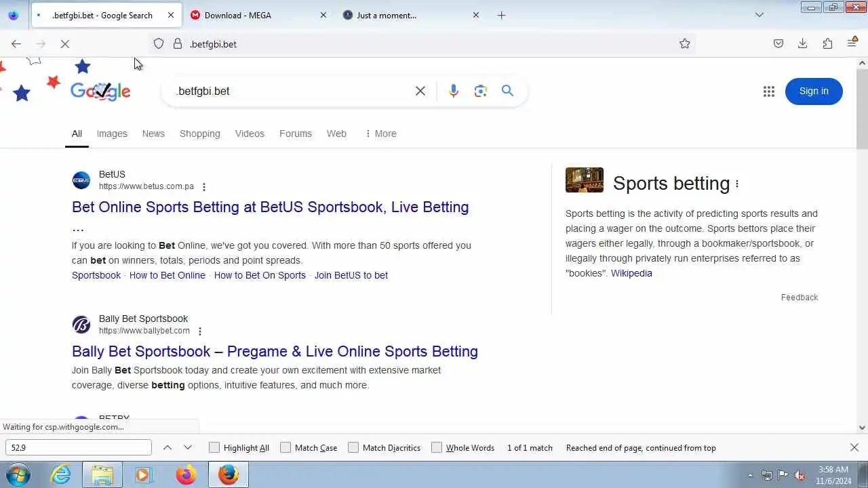Click the taskbar clock
The width and height of the screenshot is (868, 488).
[x=833, y=475]
